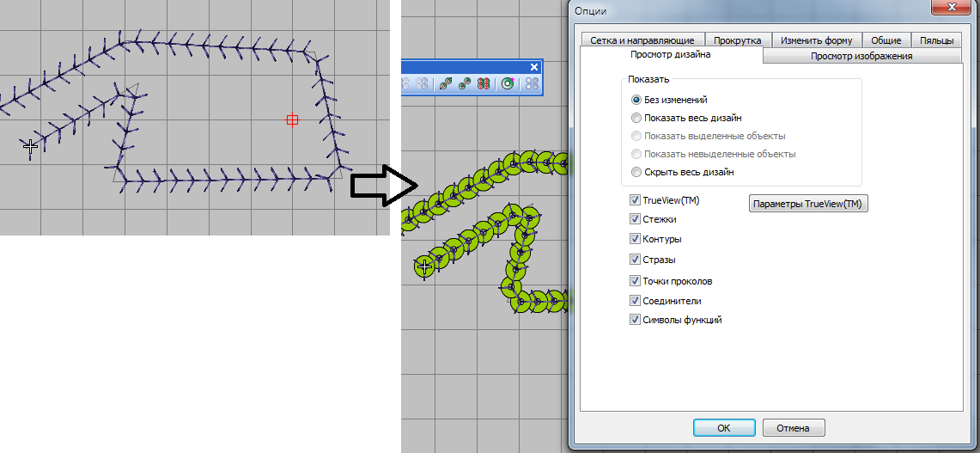Open "Параметры TrueView(TM)" settings
The image size is (980, 453).
click(x=809, y=204)
